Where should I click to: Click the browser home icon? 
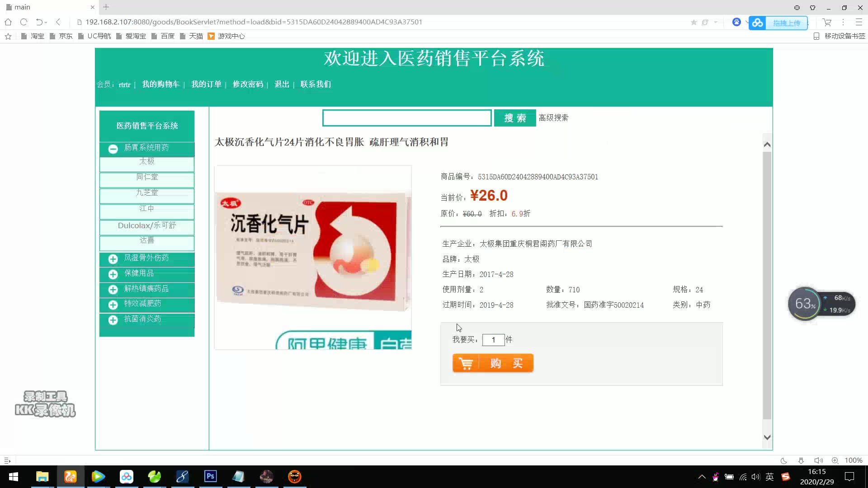coord(8,22)
